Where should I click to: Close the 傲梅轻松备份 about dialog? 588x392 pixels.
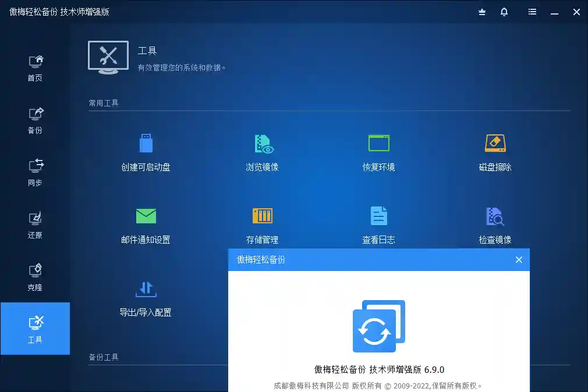(519, 260)
